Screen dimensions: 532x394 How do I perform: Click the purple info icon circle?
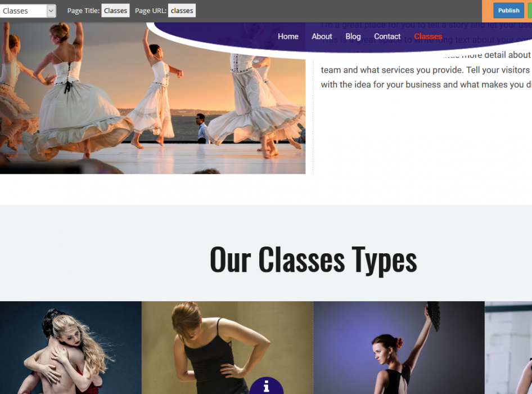(267, 386)
